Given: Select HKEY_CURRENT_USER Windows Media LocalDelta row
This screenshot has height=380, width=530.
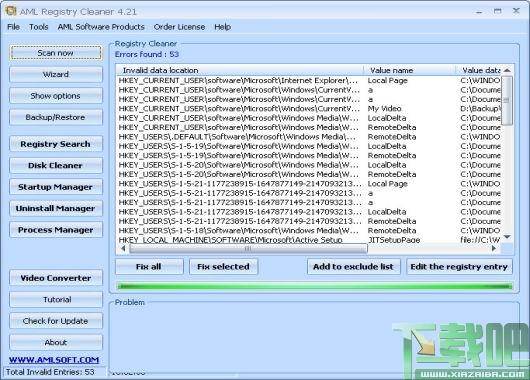Looking at the screenshot, I should coord(309,118).
